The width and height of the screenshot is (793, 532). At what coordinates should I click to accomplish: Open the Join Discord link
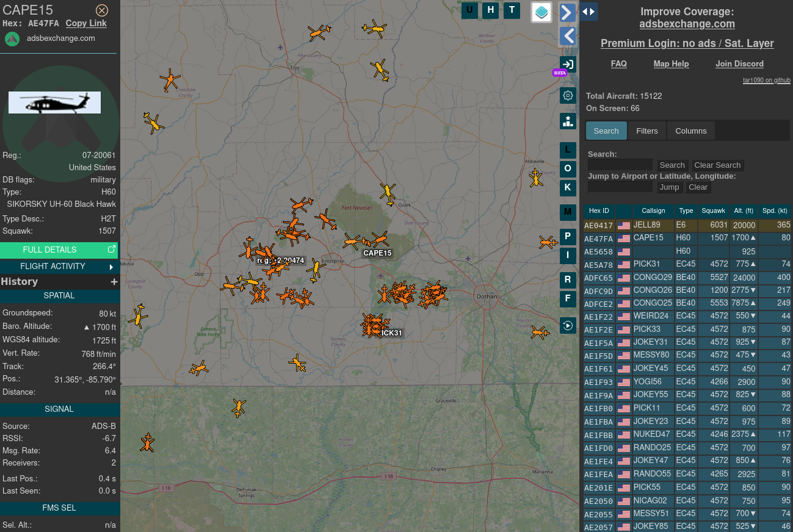tap(739, 63)
